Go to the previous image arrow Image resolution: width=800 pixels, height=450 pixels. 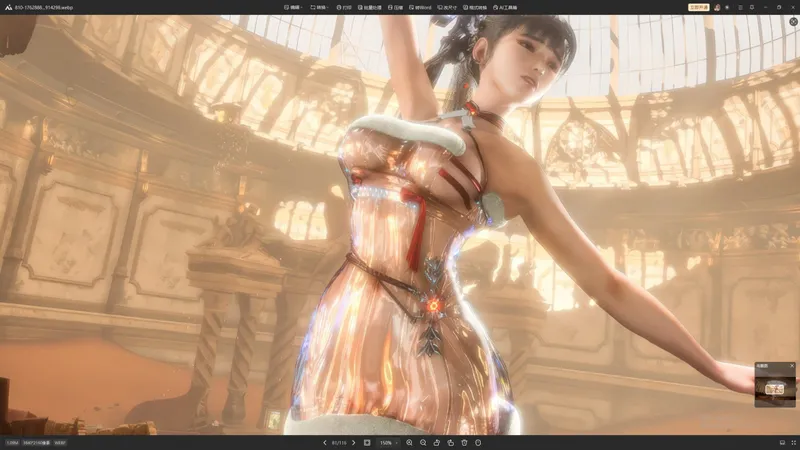[324, 442]
